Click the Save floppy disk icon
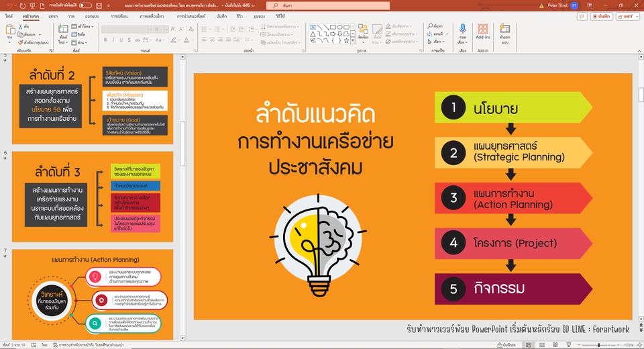Screen dimensions: 644x349 coord(99,5)
